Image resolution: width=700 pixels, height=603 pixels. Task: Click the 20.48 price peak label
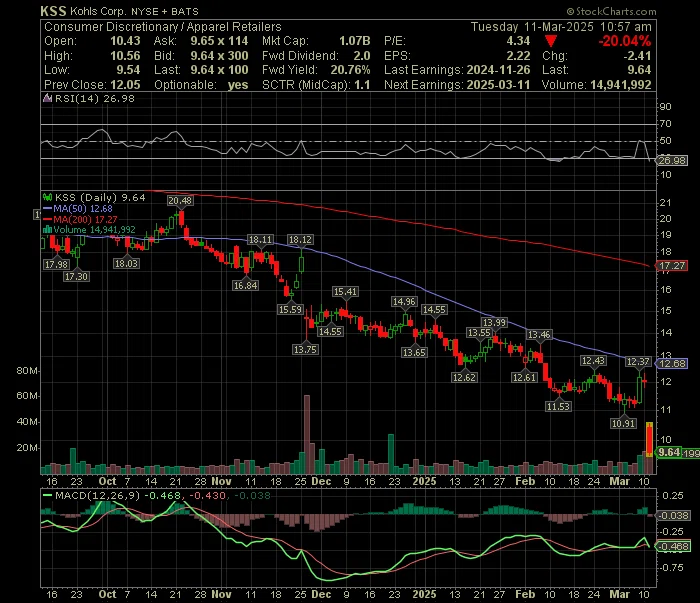coord(180,200)
